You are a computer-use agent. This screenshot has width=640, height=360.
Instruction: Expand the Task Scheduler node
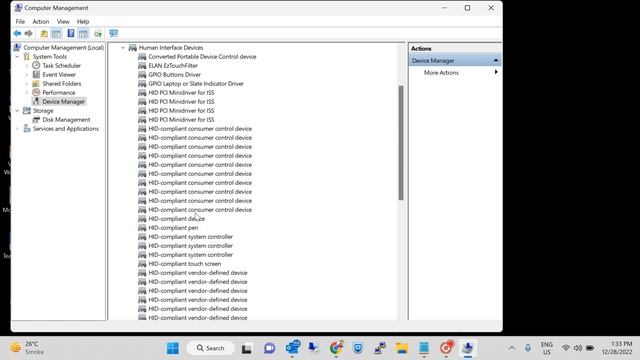[x=27, y=66]
